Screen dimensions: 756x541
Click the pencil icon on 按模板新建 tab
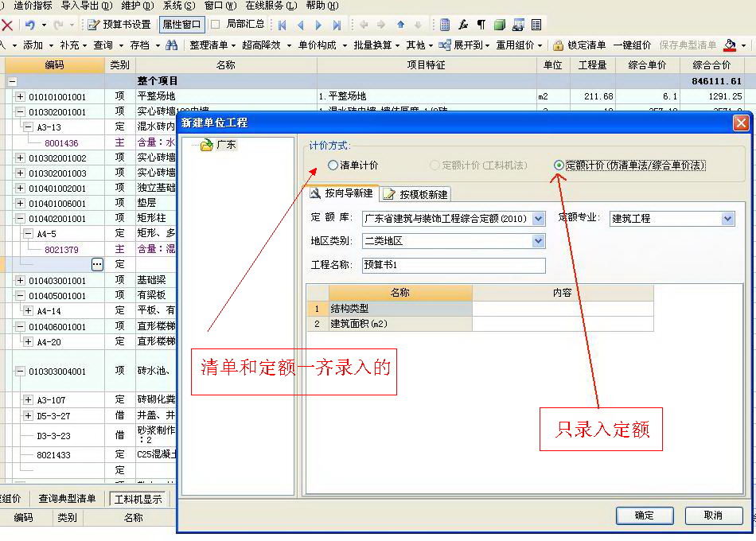[x=388, y=194]
